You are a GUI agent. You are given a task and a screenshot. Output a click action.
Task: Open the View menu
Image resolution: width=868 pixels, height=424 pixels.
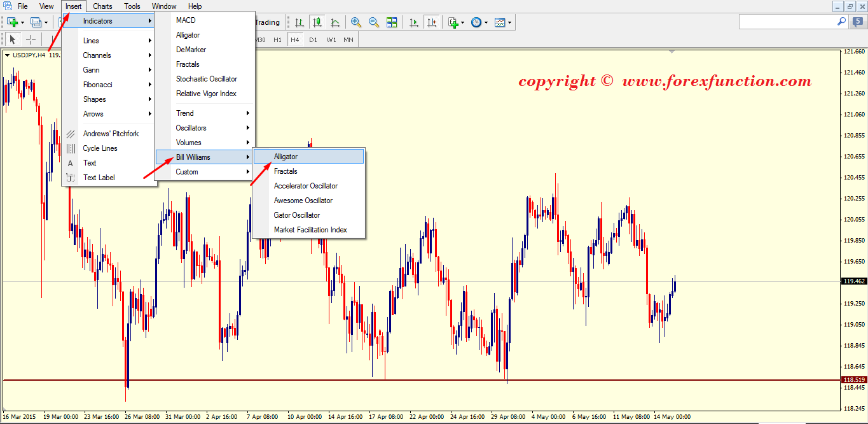[x=46, y=6]
